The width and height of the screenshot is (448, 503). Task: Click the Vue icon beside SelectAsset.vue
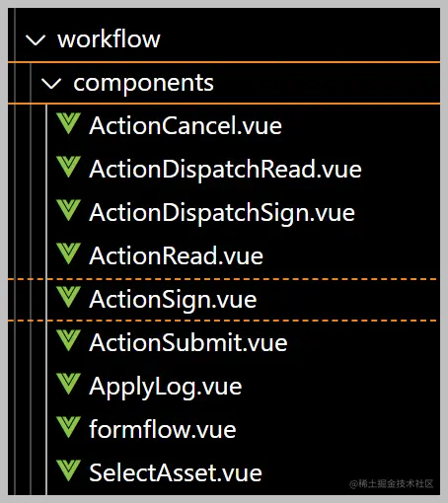point(68,470)
